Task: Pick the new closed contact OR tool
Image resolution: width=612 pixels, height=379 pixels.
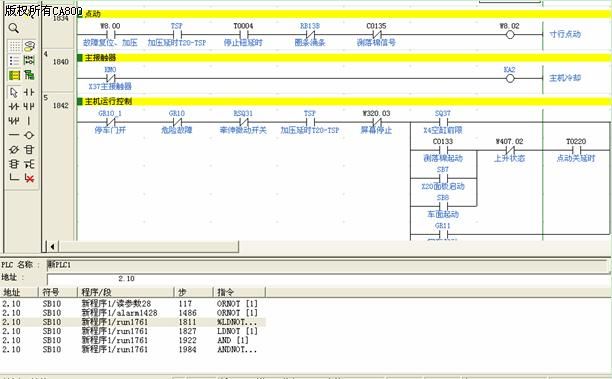Action: [x=14, y=121]
